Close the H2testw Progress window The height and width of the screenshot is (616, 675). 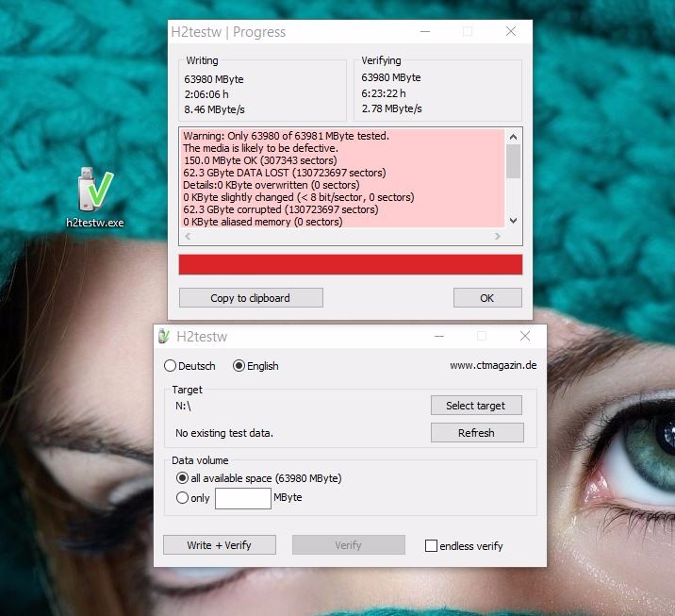[x=511, y=31]
